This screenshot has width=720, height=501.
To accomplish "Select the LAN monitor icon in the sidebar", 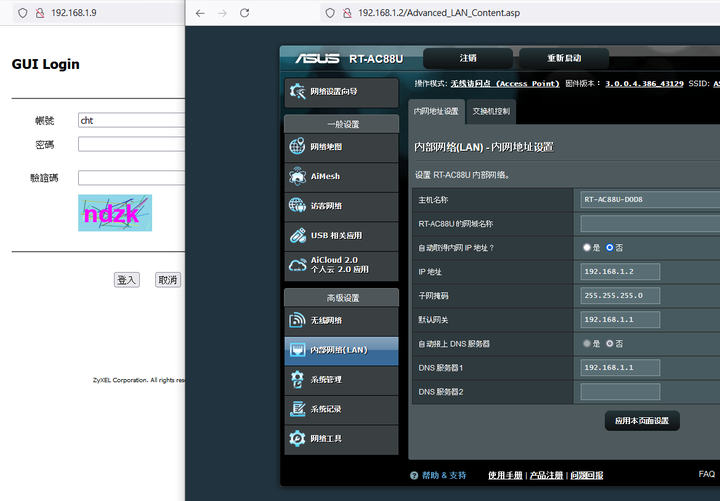I will click(x=297, y=350).
